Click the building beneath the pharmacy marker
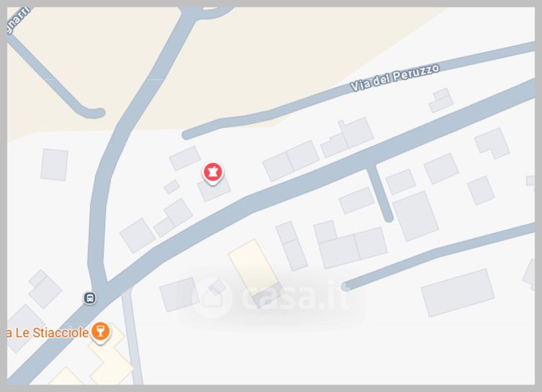The image size is (542, 392). 214,190
